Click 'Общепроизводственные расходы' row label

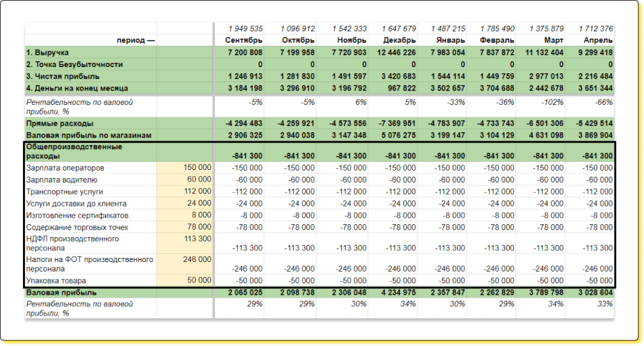pos(74,152)
